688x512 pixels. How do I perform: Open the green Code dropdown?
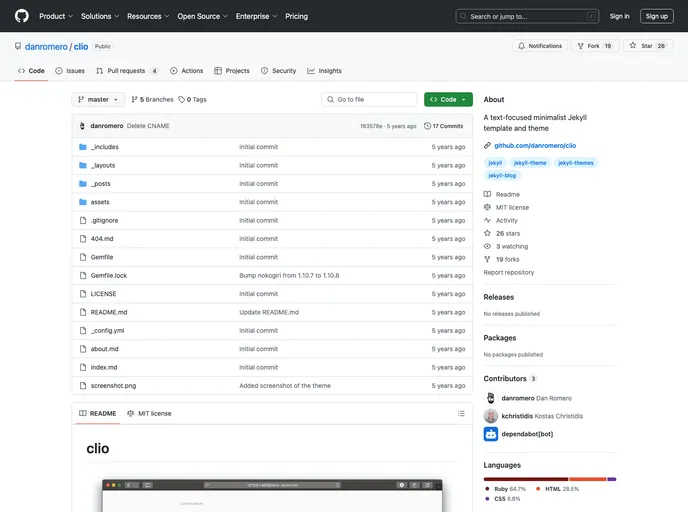(448, 100)
